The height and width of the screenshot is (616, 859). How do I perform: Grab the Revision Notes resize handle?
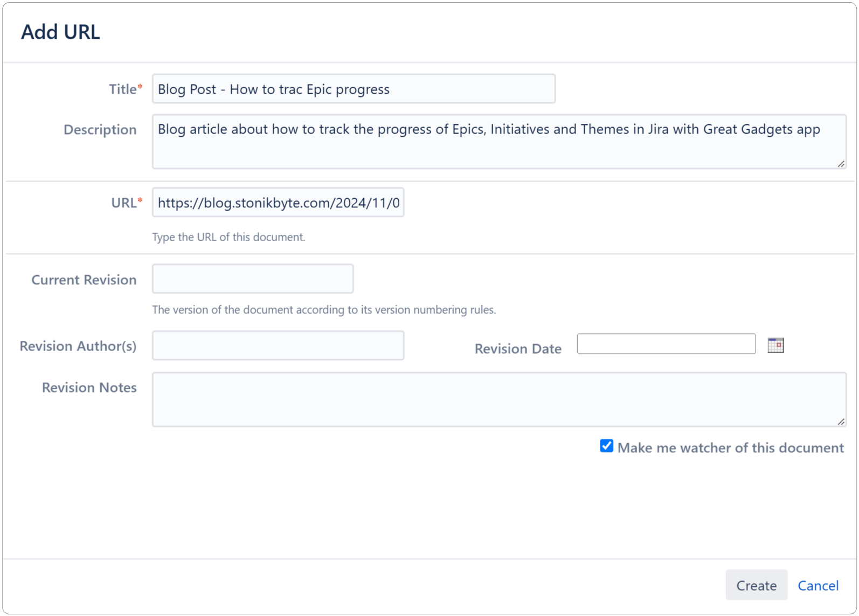point(841,422)
